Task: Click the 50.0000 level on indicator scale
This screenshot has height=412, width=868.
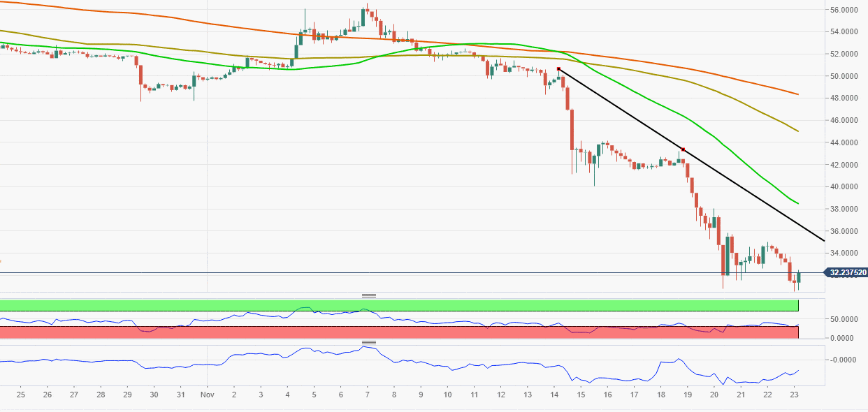Action: (844, 319)
